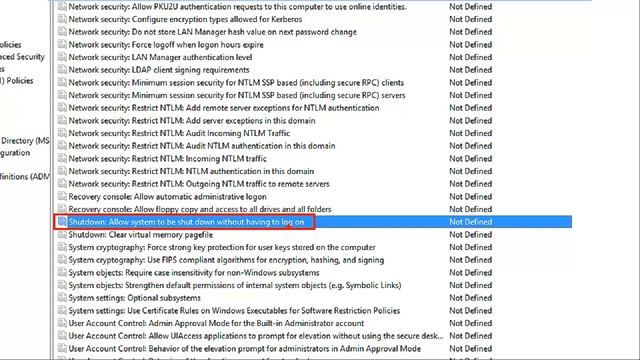
Task: Click the icon for 'Use FIPS compliant algorithms'
Action: coord(62,260)
